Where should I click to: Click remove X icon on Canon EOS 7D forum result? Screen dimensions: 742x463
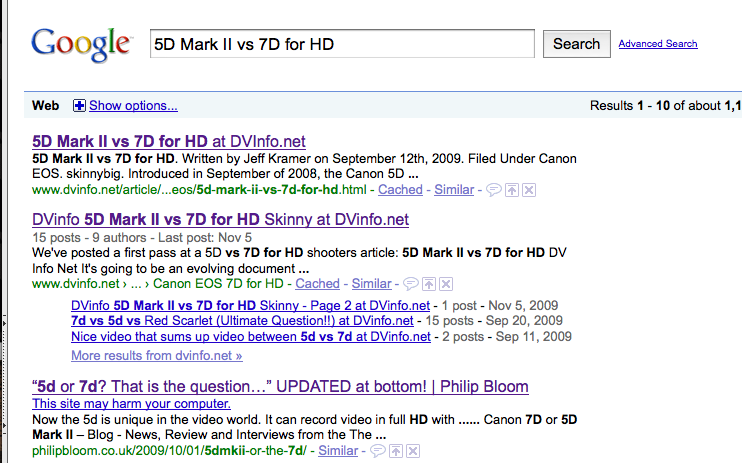pos(446,284)
